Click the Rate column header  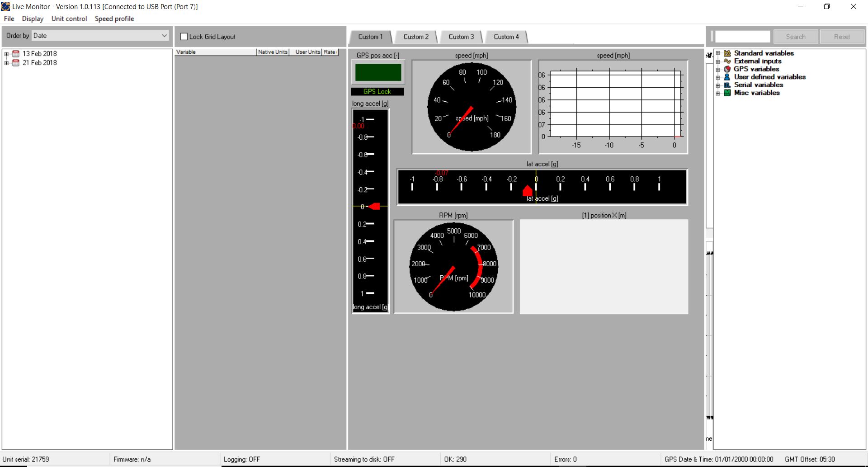tap(330, 52)
